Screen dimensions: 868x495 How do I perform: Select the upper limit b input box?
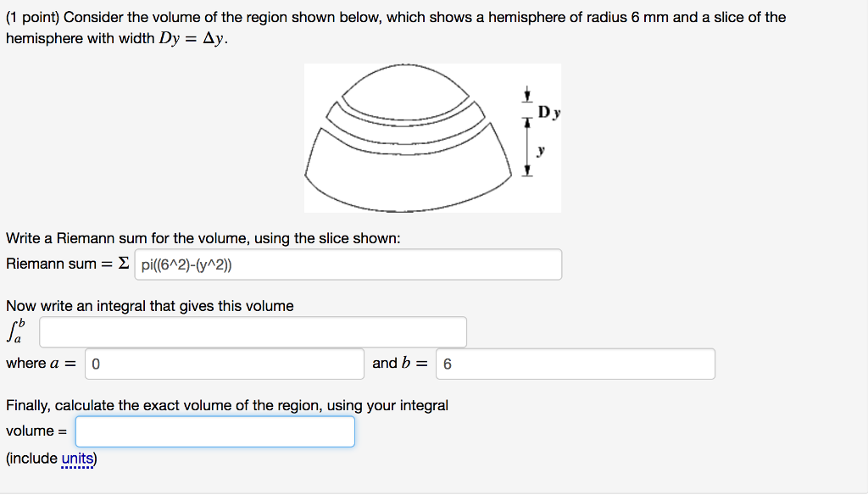[576, 364]
